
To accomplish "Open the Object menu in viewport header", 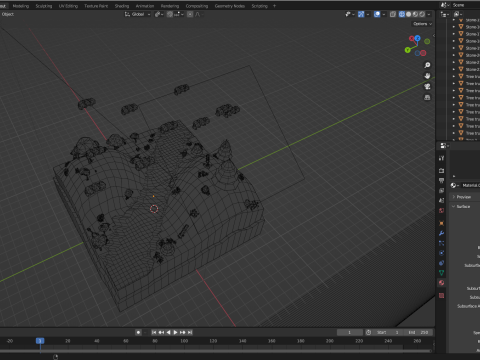I will (8, 14).
